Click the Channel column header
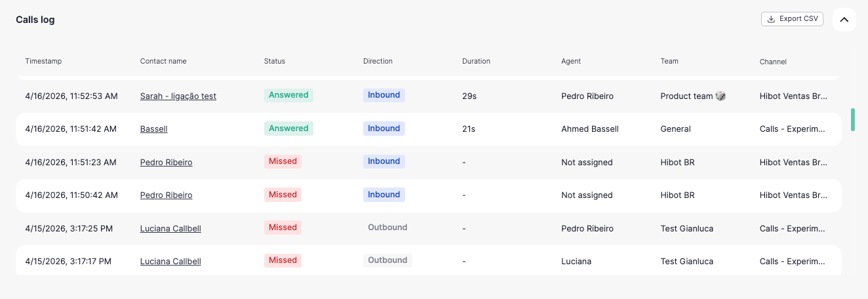The image size is (868, 299). (773, 62)
